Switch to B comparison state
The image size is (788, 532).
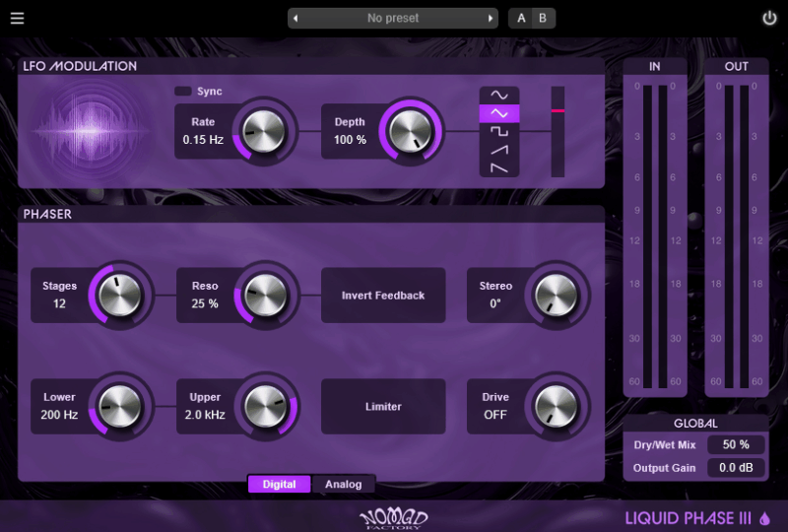tap(543, 18)
